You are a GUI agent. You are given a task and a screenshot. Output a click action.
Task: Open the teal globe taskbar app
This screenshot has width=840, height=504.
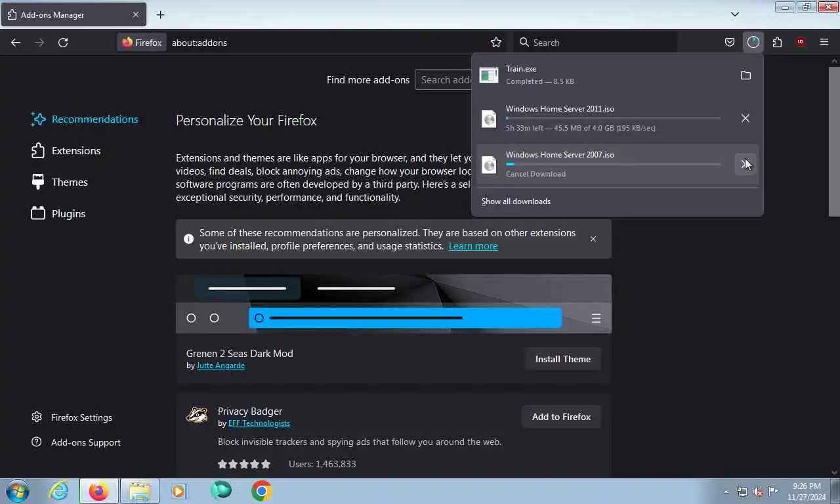point(221,491)
